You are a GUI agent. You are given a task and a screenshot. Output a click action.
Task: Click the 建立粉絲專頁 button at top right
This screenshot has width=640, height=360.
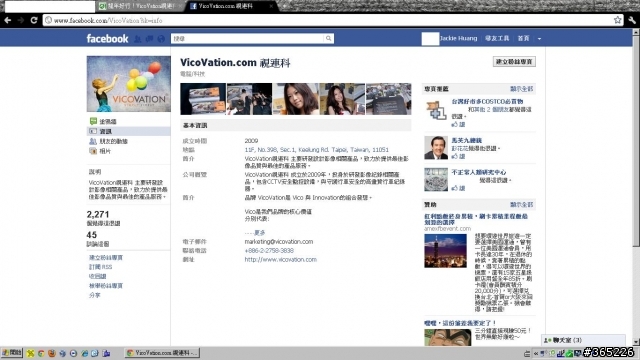pos(514,62)
